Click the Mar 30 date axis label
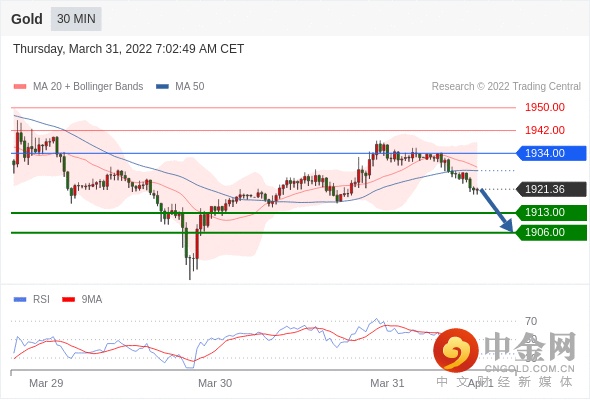Screen dimensions: 590x400 215,383
